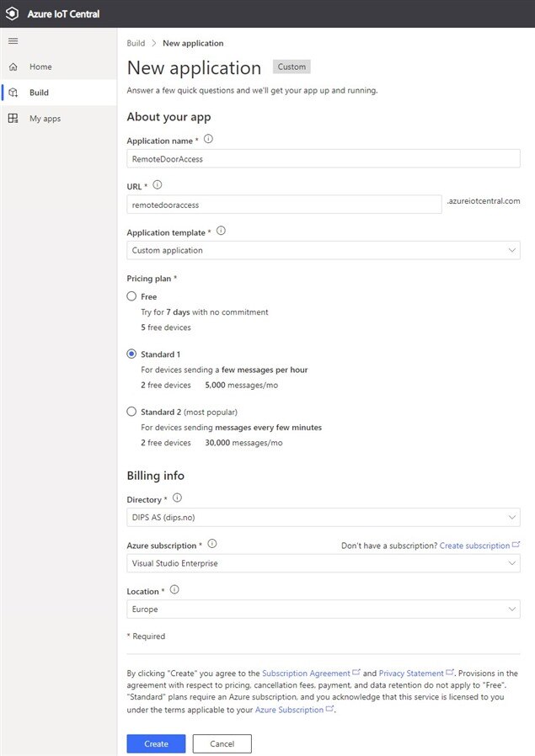Open the Create subscription link
The width and height of the screenshot is (535, 756).
pyautogui.click(x=475, y=546)
